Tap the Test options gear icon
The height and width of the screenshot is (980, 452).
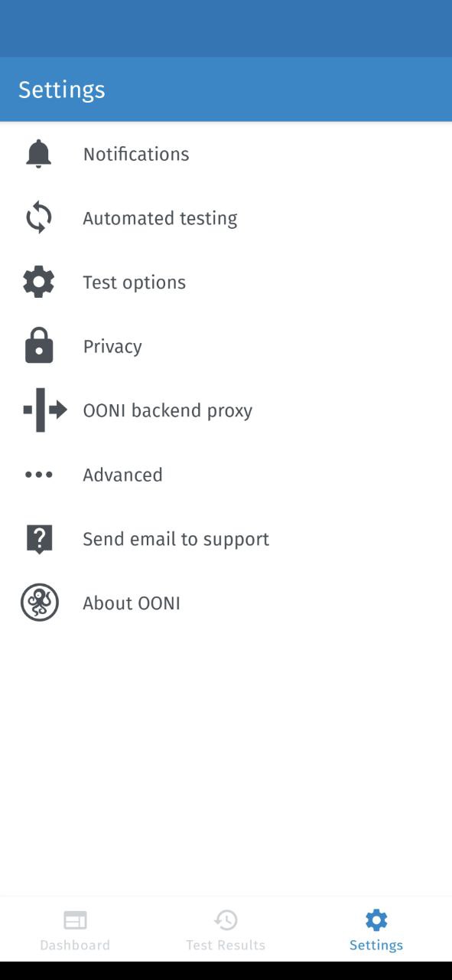point(39,283)
